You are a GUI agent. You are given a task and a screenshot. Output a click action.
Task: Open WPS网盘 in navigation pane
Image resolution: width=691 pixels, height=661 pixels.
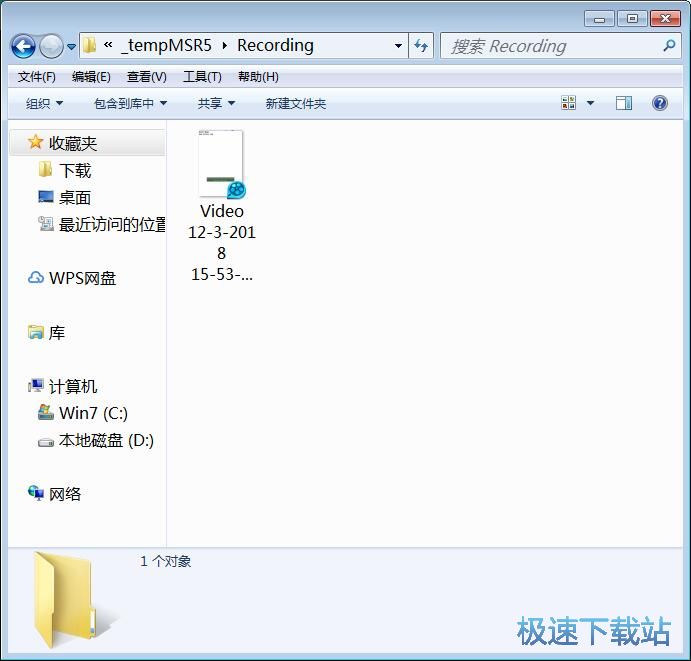point(82,279)
